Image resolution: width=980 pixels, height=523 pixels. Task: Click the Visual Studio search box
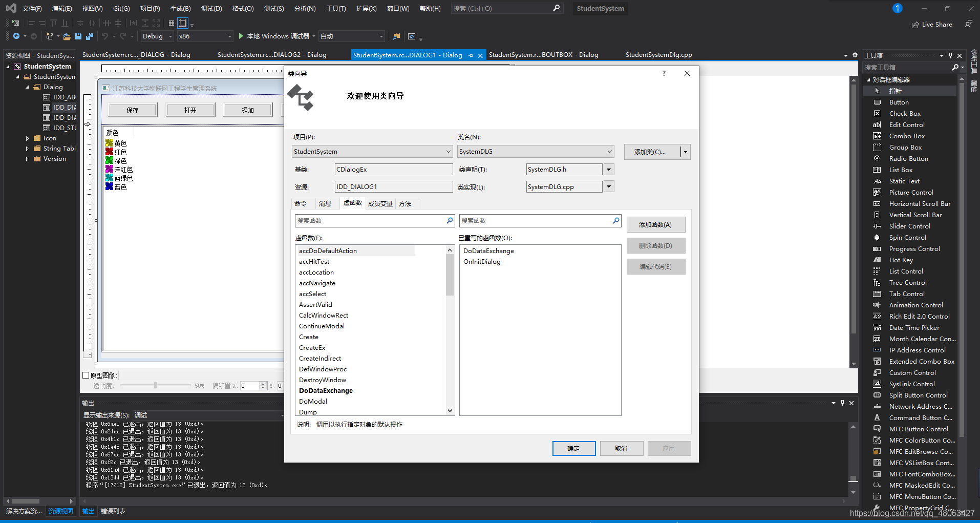pos(507,9)
